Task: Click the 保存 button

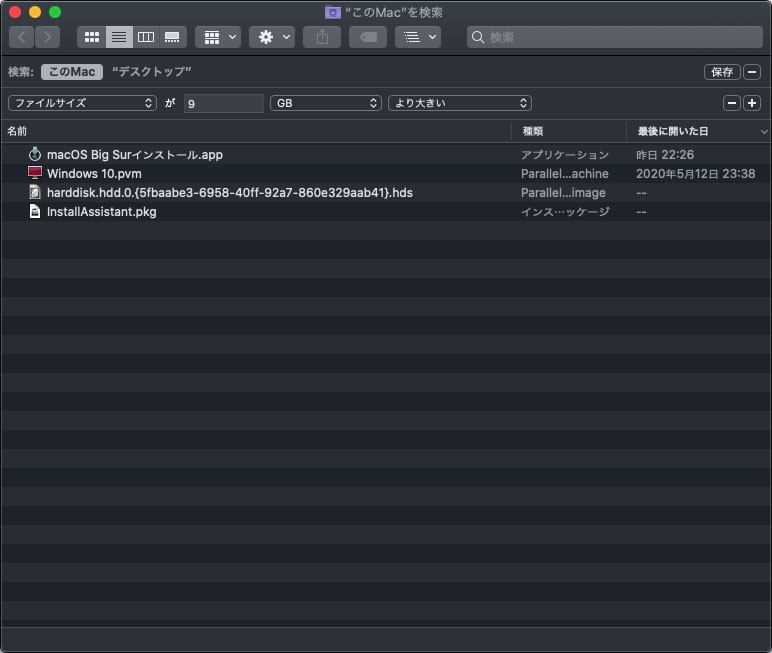Action: tap(722, 72)
